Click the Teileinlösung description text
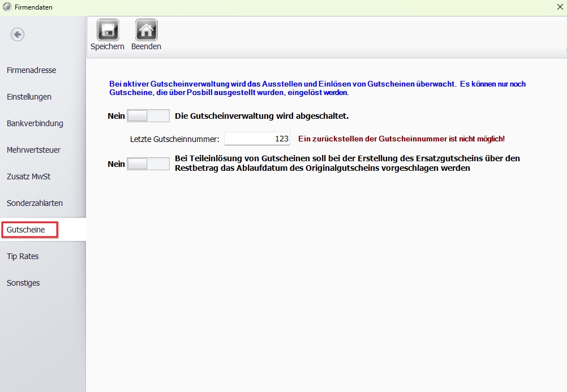This screenshot has width=567, height=392. point(347,163)
